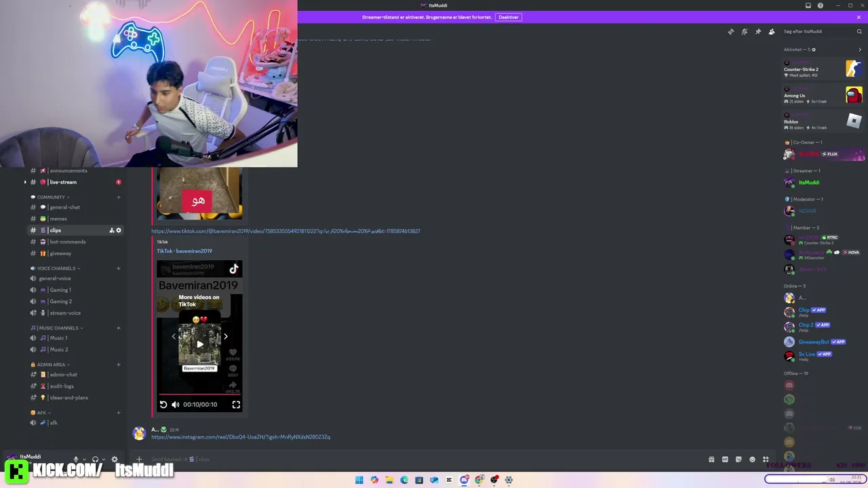
Task: Join the Gaming 1 voice channel
Action: pyautogui.click(x=75, y=290)
